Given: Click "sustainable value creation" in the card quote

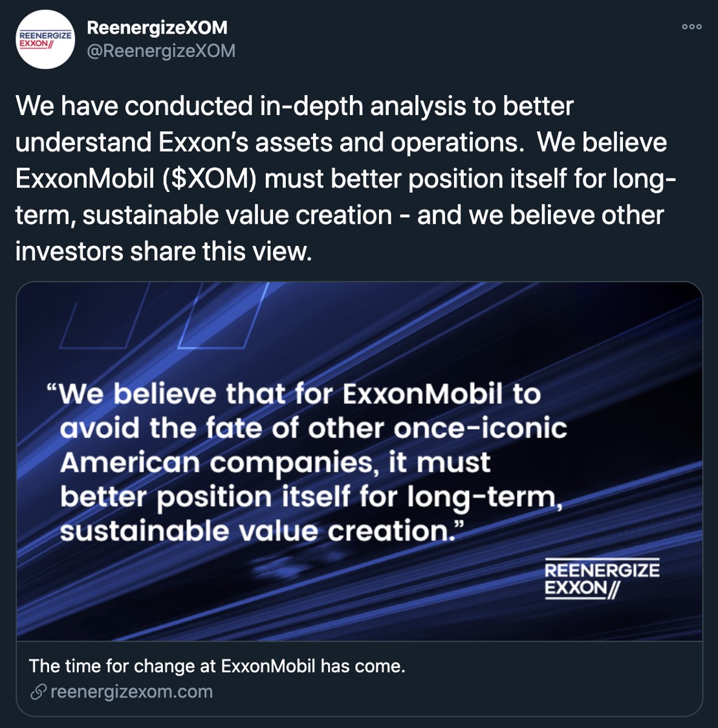Looking at the screenshot, I should click(x=254, y=531).
